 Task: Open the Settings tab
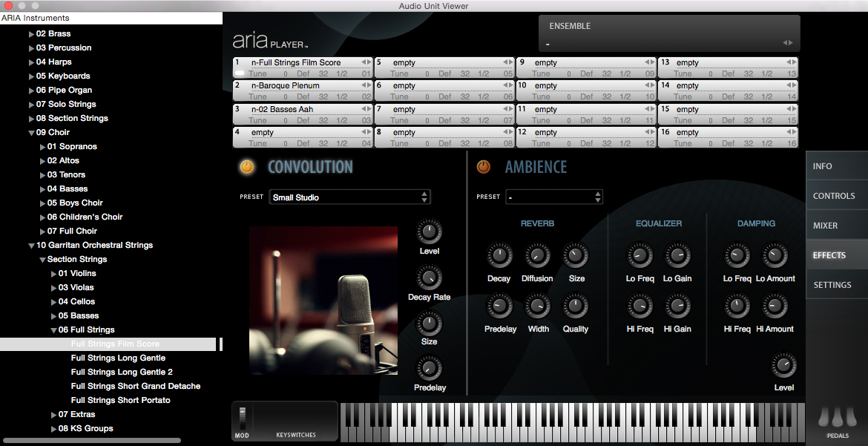pyautogui.click(x=836, y=285)
